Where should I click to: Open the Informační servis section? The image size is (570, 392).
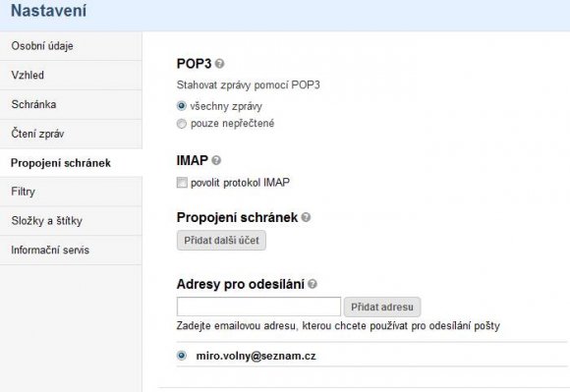pos(71,250)
